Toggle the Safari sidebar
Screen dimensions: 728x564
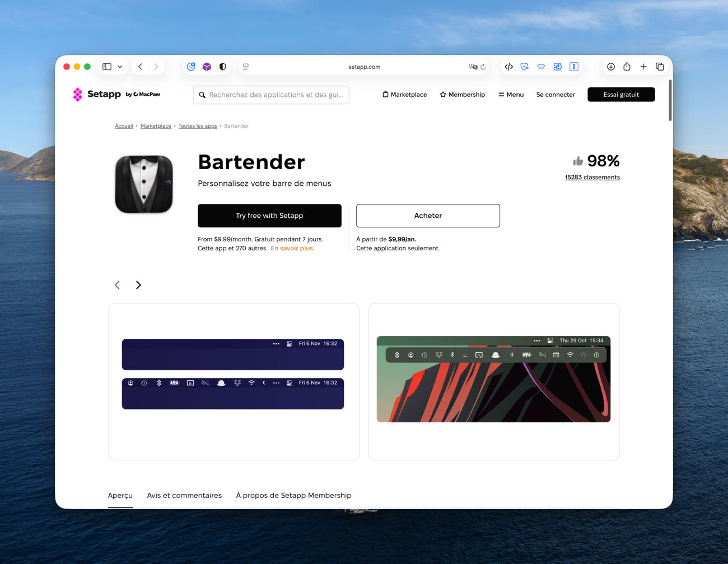(107, 67)
